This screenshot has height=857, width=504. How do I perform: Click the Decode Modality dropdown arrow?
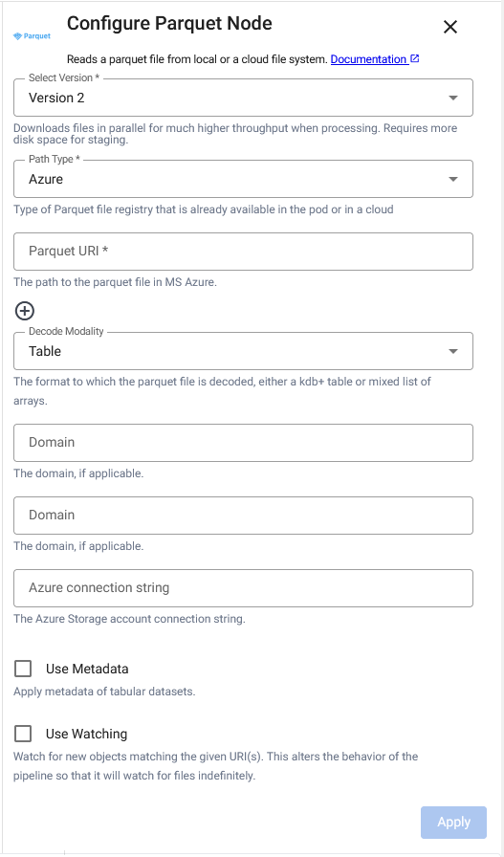pyautogui.click(x=452, y=351)
